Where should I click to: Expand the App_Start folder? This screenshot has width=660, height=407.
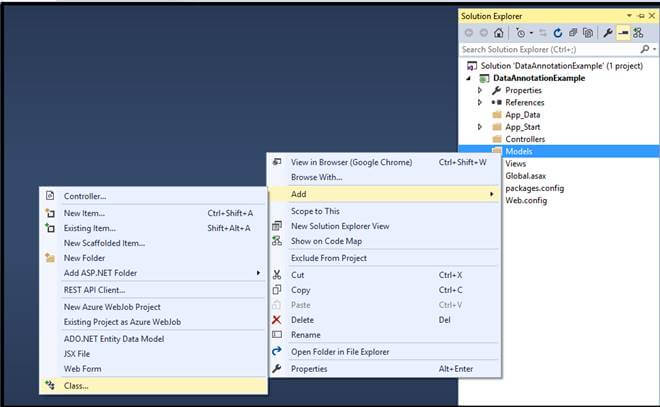(480, 127)
